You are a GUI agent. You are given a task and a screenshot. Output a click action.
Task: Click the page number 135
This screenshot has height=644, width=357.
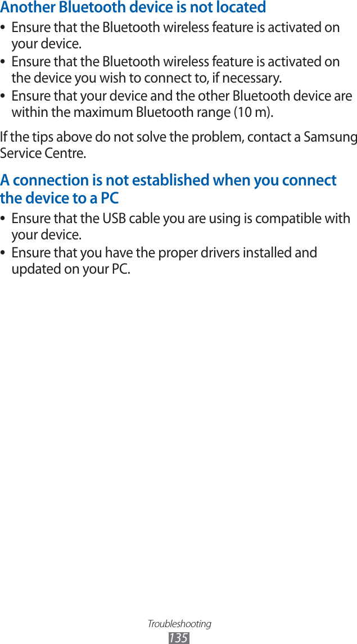point(178,638)
